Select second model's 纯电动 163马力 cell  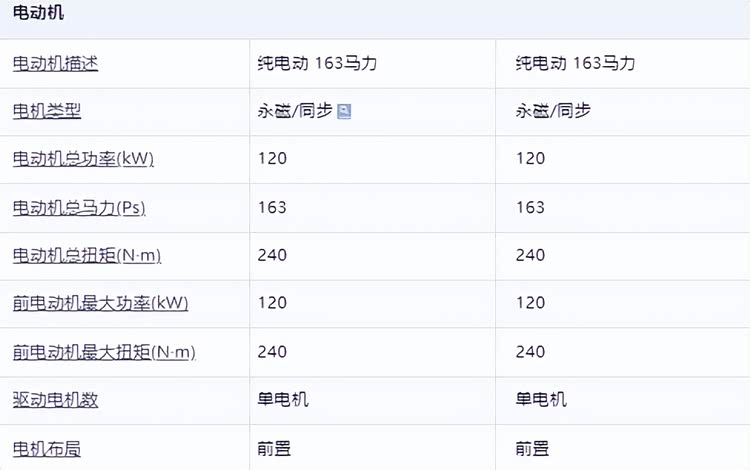(x=575, y=64)
